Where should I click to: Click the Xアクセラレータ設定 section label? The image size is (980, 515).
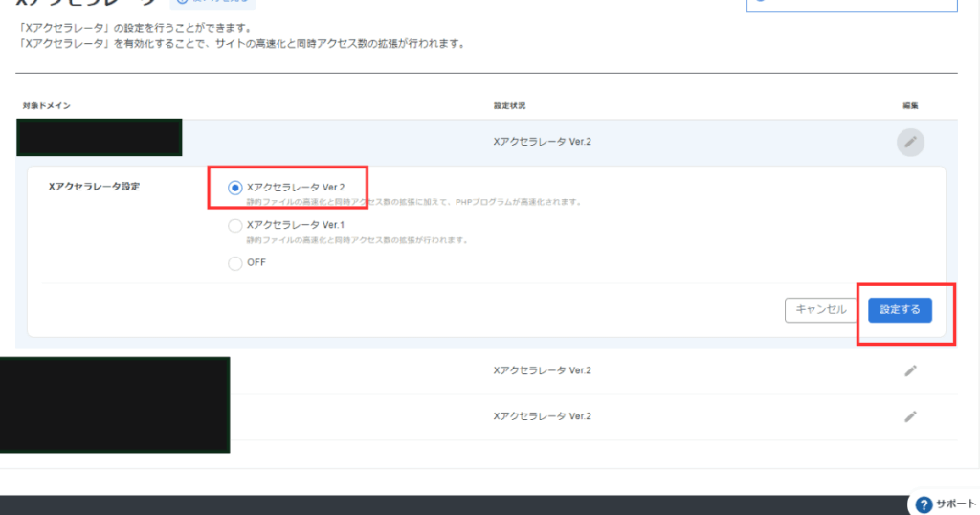click(x=94, y=187)
